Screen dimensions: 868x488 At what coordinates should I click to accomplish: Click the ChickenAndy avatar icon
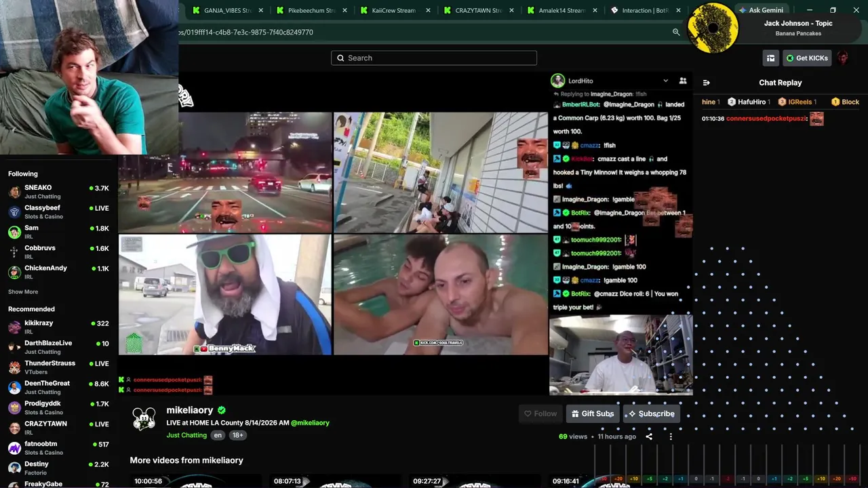coord(14,272)
